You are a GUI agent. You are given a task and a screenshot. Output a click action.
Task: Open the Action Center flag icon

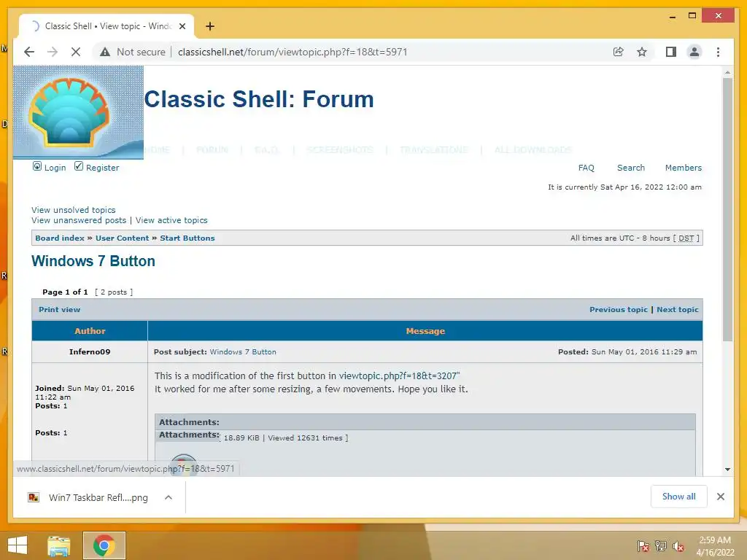[x=643, y=545]
